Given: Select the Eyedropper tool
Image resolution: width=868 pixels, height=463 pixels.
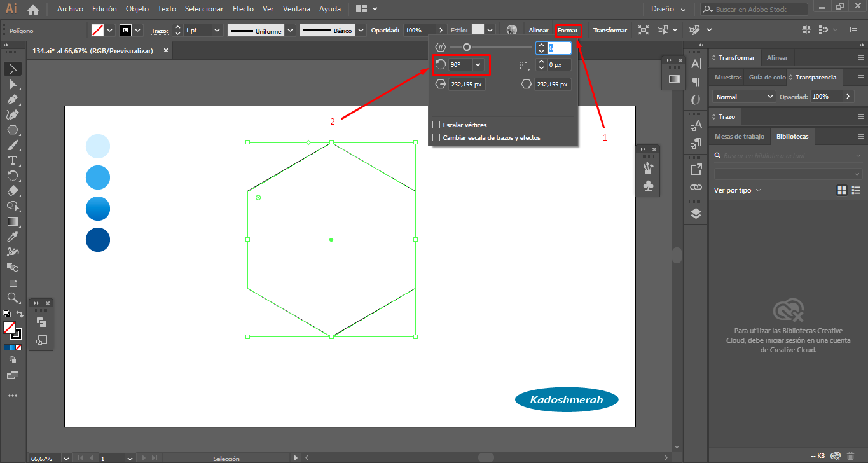Looking at the screenshot, I should click(12, 237).
